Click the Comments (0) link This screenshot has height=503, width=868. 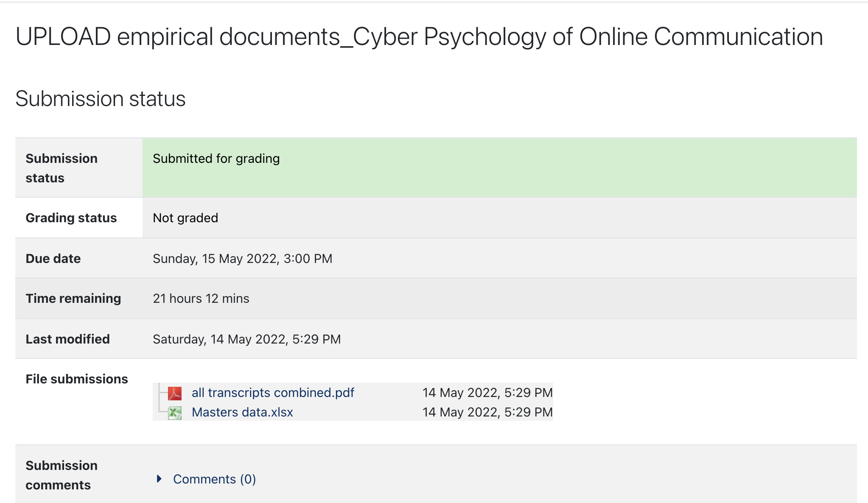pos(214,479)
